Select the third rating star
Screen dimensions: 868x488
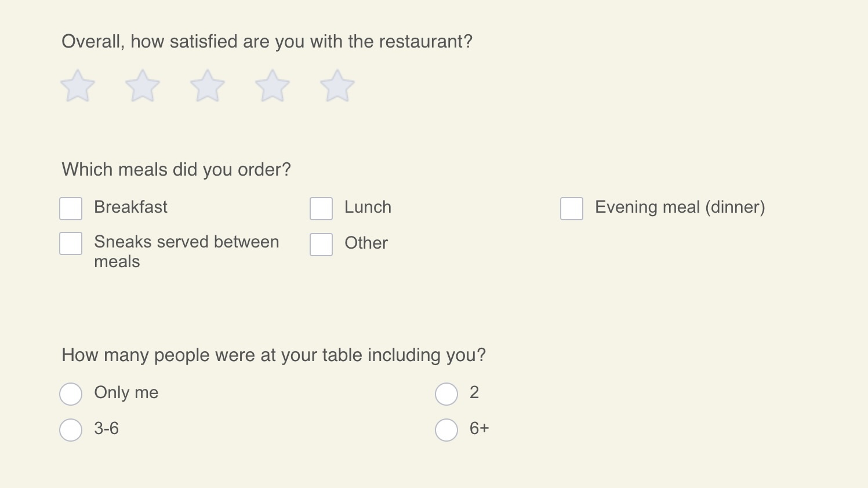click(208, 86)
